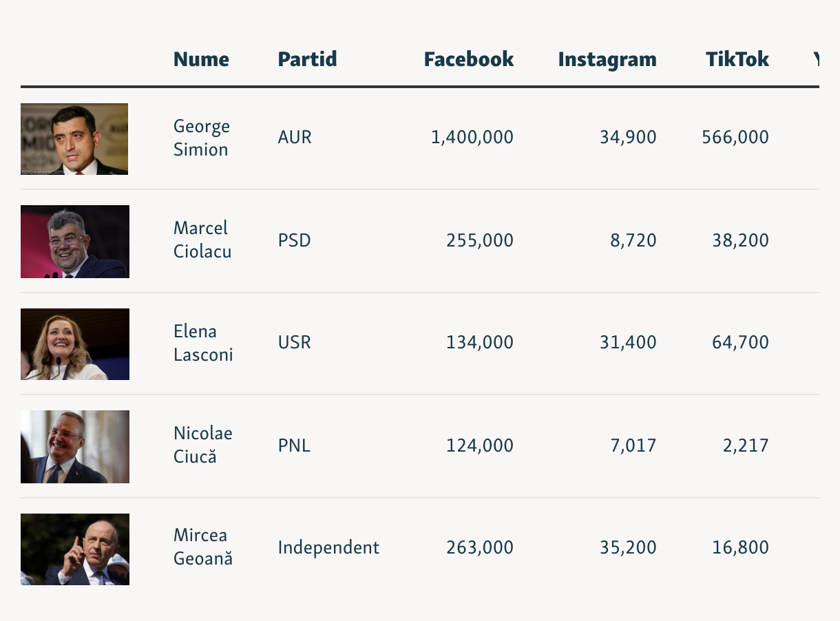Click the Instagram column header
This screenshot has width=840, height=621.
tap(607, 59)
